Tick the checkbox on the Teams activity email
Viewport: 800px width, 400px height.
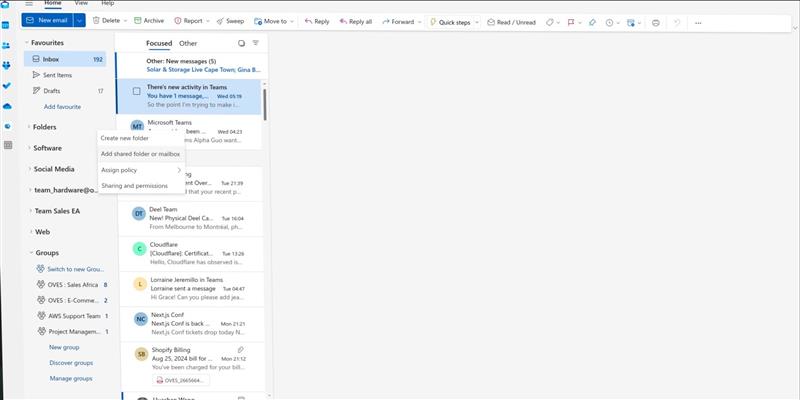136,91
